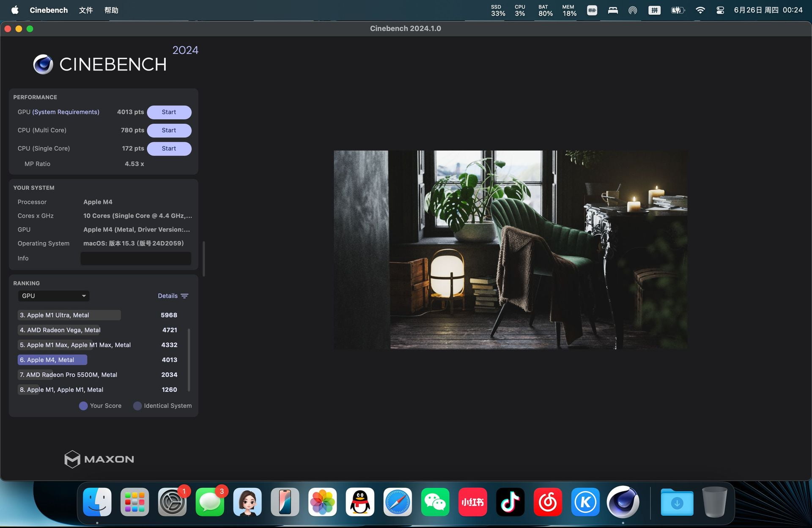Open System Settings from the Dock

click(x=172, y=502)
